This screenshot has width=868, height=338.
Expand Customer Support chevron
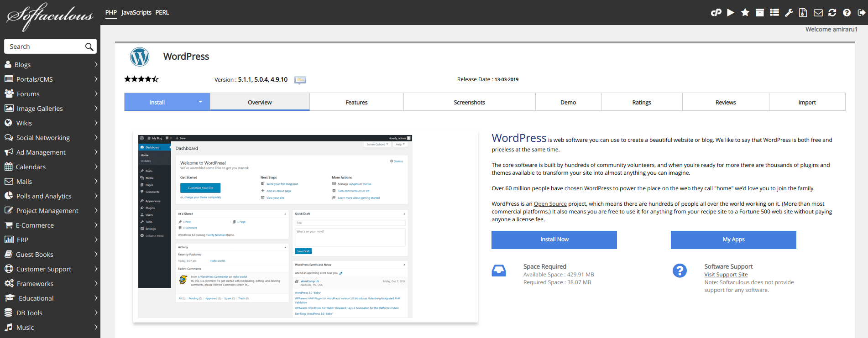[x=96, y=269]
